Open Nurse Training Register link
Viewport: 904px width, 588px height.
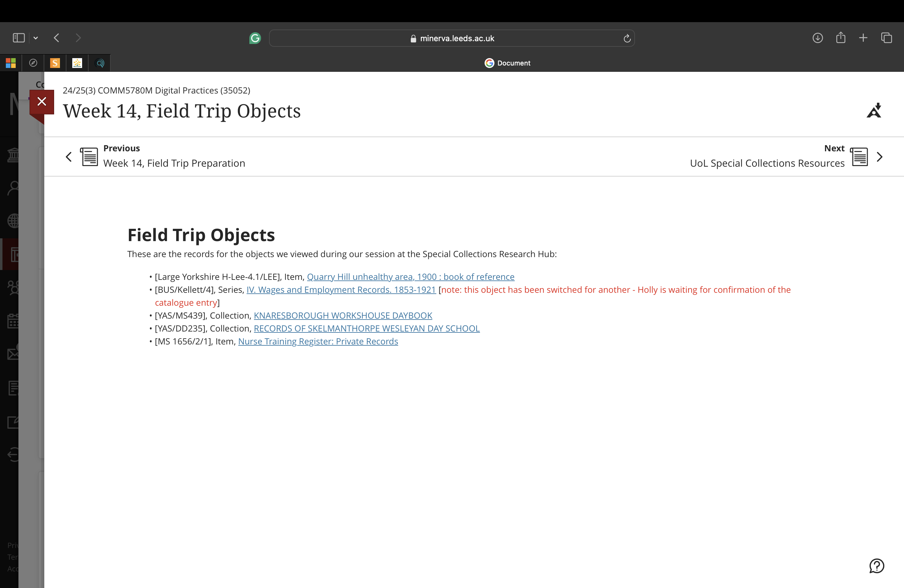[318, 341]
